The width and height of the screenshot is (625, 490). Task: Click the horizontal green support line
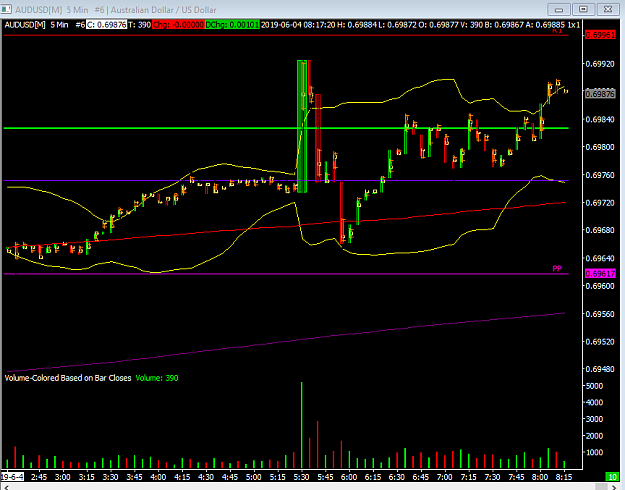(286, 128)
